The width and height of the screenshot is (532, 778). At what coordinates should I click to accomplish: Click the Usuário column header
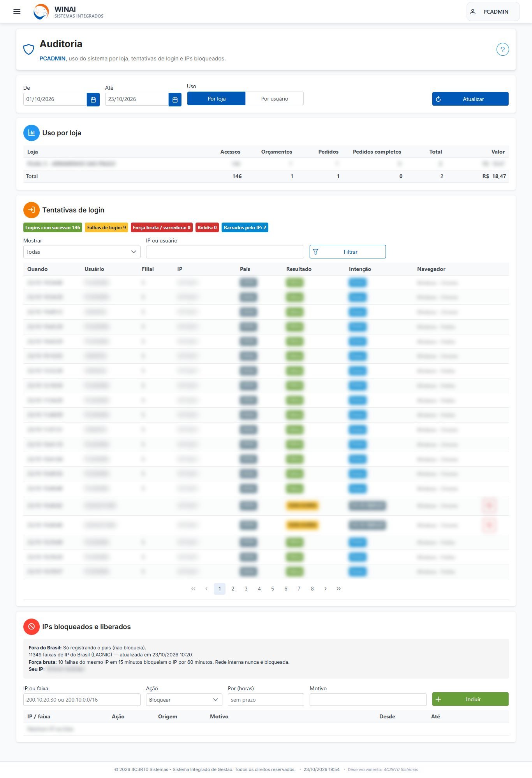point(94,269)
